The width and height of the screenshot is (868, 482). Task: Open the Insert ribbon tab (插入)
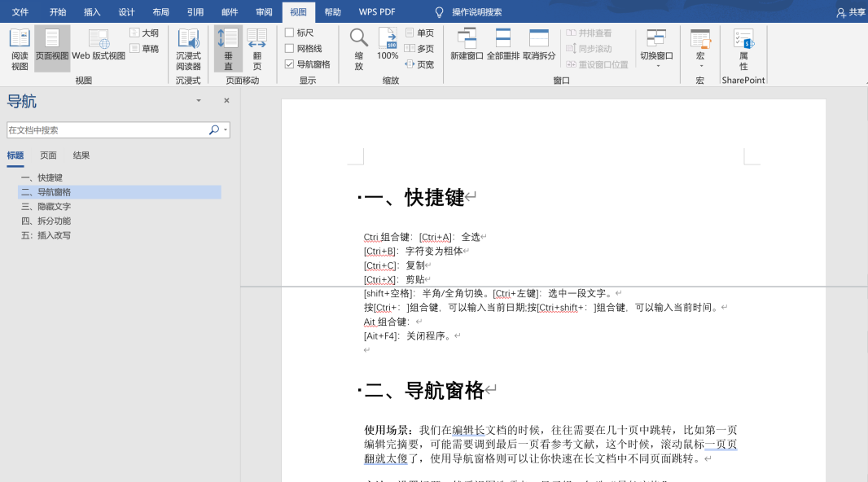(x=92, y=12)
